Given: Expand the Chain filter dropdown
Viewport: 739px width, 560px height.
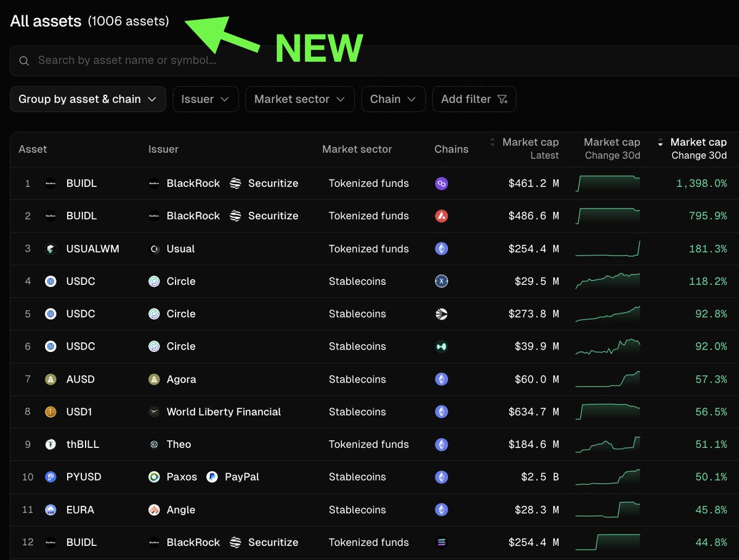Looking at the screenshot, I should tap(394, 99).
